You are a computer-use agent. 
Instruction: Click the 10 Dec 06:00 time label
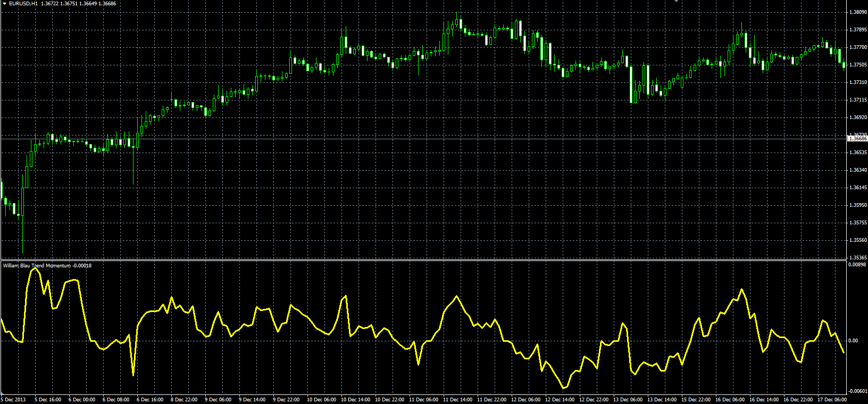coord(322,400)
